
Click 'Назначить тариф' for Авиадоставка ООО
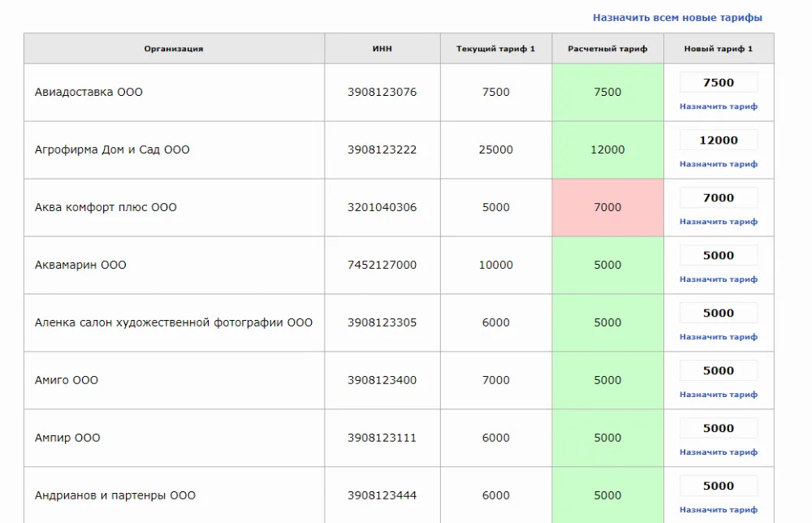click(718, 106)
